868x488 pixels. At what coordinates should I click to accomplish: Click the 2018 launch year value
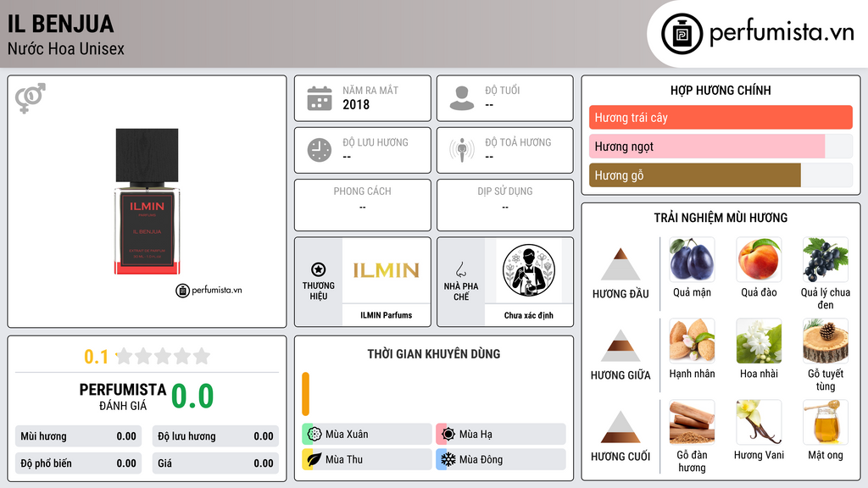(356, 104)
